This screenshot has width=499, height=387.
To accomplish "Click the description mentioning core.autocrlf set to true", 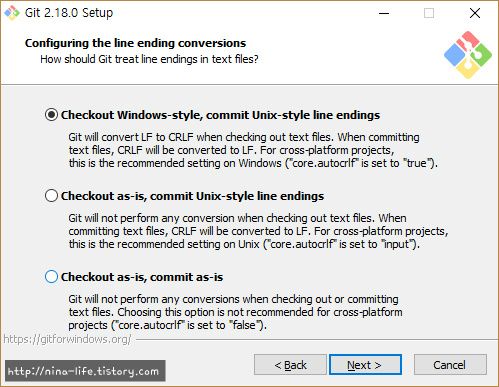I will point(253,150).
